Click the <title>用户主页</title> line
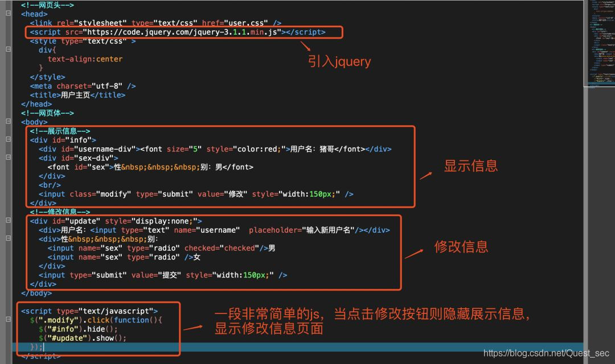Image resolution: width=615 pixels, height=364 pixels. point(77,95)
